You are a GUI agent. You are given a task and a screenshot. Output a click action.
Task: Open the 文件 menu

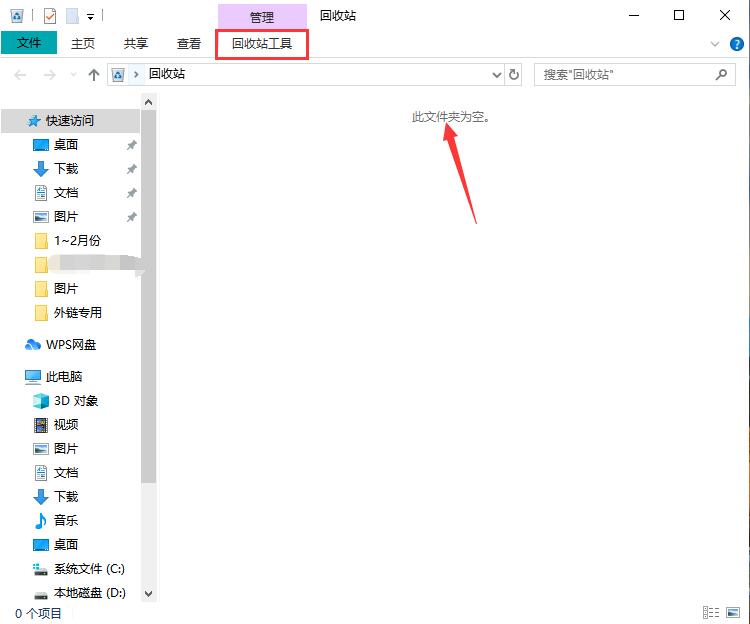[29, 43]
